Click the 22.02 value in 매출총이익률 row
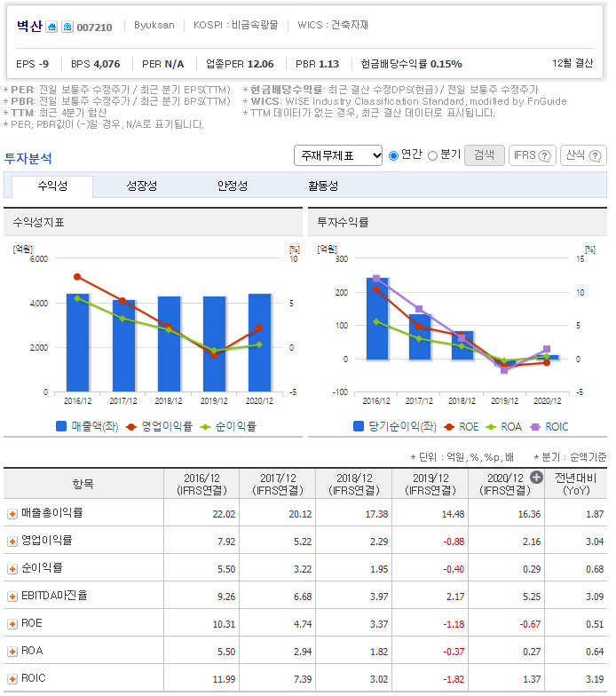Viewport: 616px width, 696px height. 224,514
